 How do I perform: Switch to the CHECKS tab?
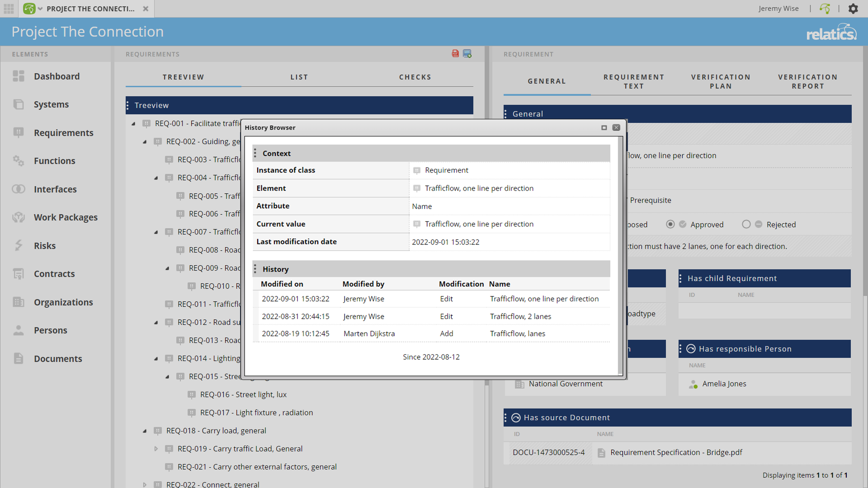tap(415, 77)
